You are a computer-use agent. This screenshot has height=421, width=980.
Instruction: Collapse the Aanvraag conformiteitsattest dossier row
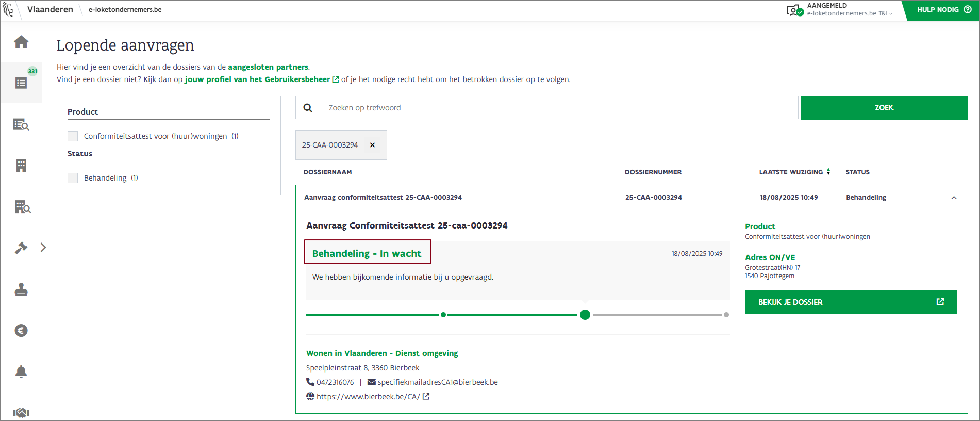[x=954, y=198]
